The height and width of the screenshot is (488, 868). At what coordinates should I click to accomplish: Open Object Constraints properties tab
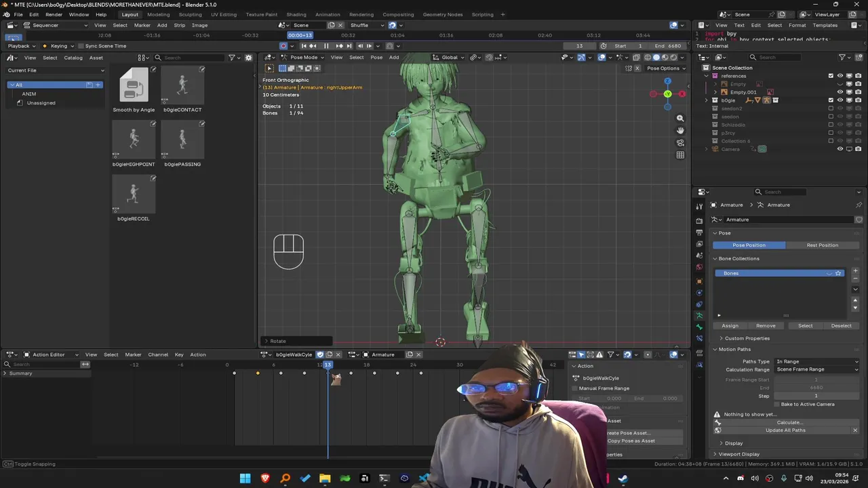click(699, 304)
